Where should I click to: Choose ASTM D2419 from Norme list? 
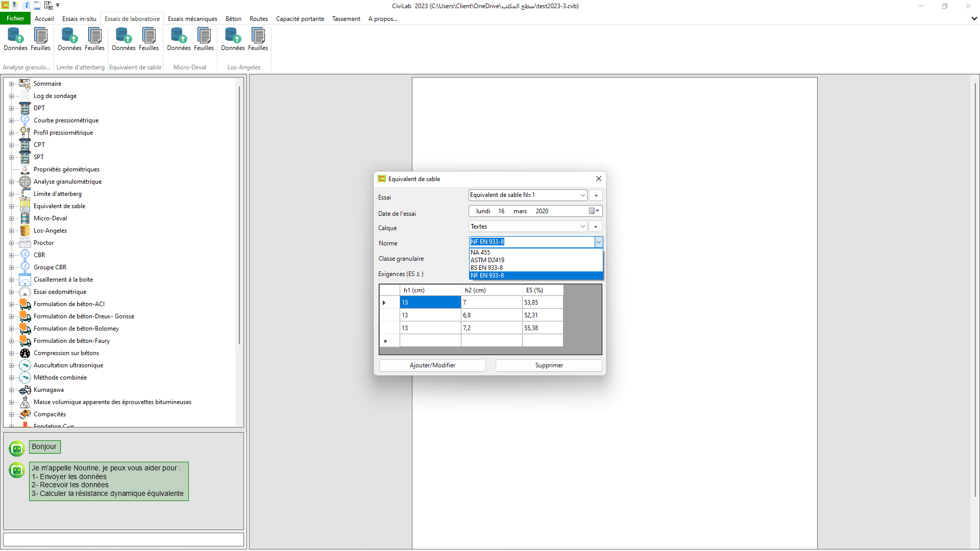[536, 260]
